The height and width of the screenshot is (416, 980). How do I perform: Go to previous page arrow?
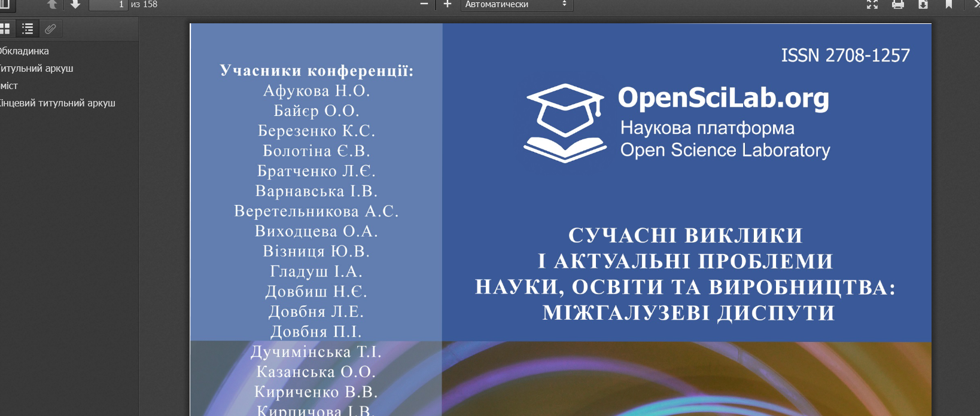click(52, 5)
